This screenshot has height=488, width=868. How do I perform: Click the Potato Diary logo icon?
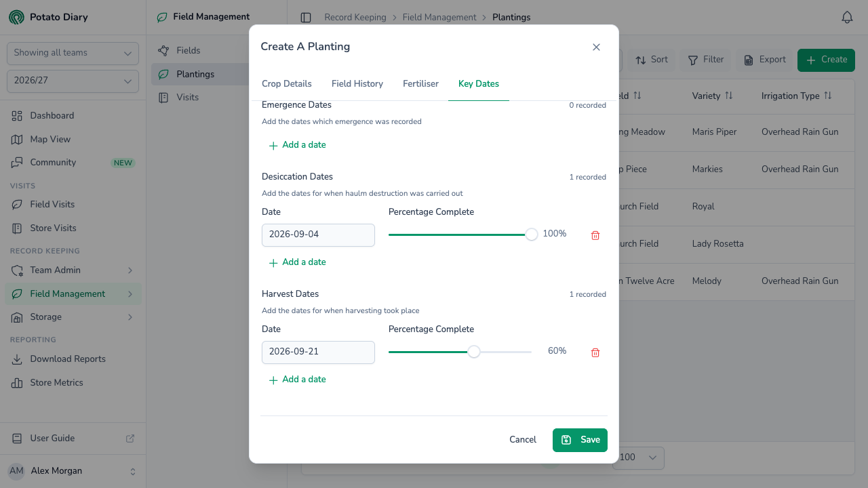pos(16,17)
